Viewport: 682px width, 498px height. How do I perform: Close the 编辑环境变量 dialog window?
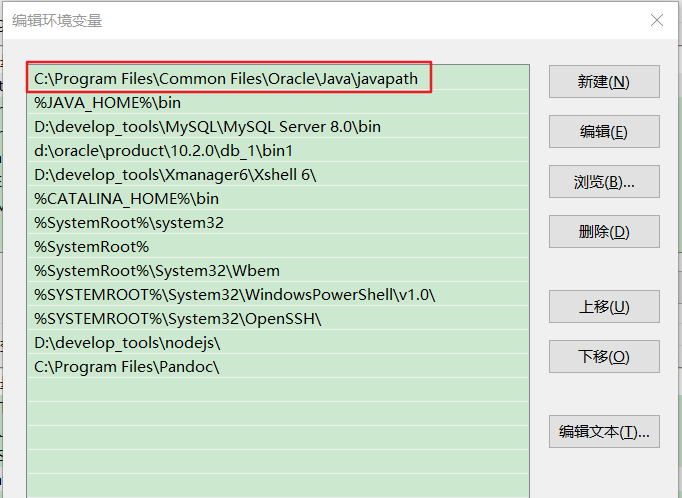tap(656, 20)
